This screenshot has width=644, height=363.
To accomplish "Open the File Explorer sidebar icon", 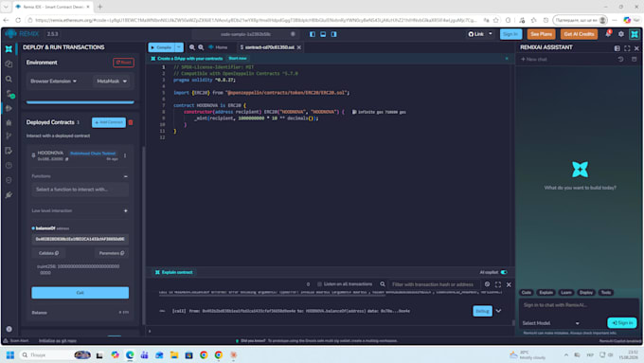I will coord(9,64).
